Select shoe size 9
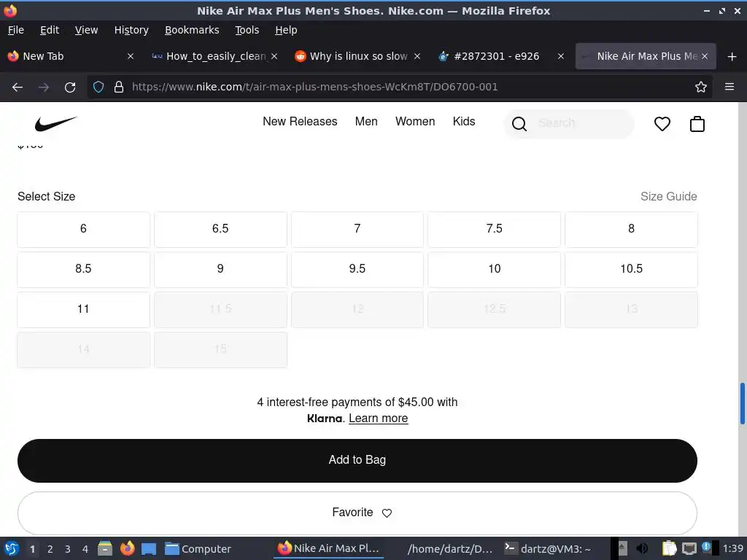 point(220,269)
